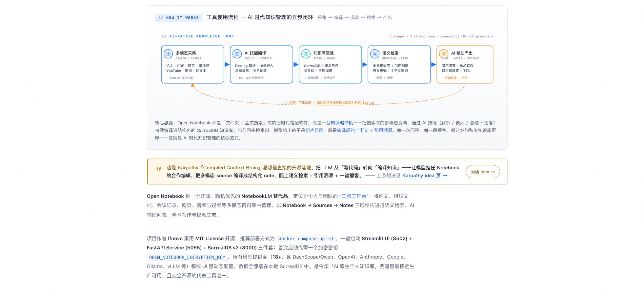
Task: Click the "双主持播客 + TTS" line
Action: (456, 71)
